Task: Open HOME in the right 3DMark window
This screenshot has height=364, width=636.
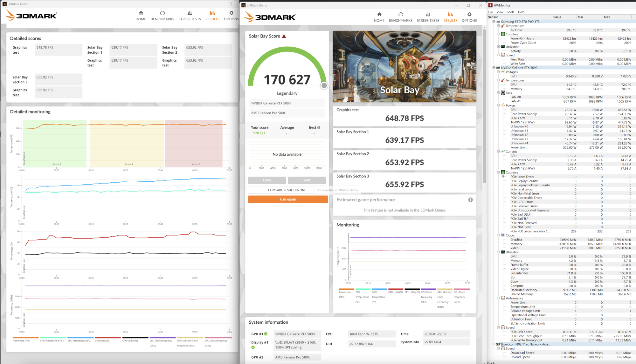Action: point(379,17)
